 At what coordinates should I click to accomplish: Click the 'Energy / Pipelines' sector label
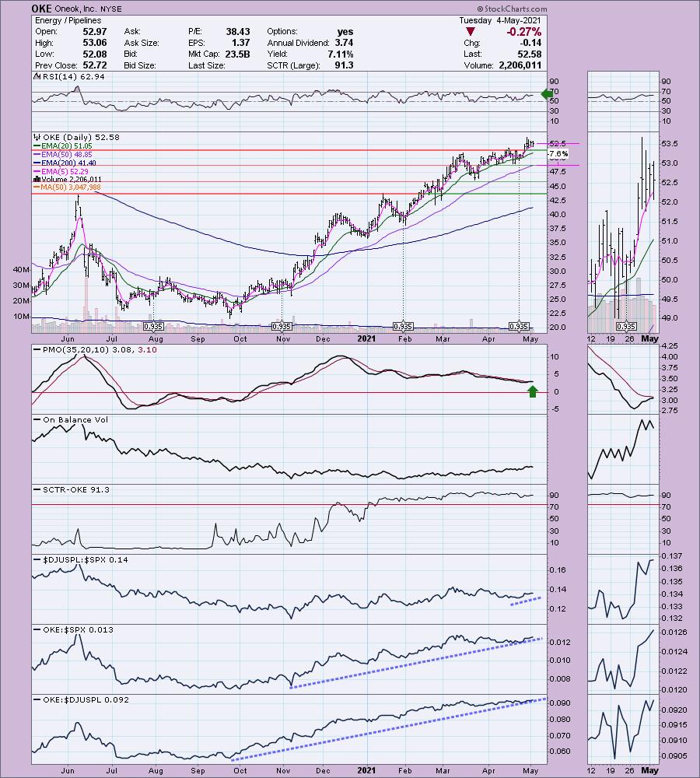[x=68, y=20]
